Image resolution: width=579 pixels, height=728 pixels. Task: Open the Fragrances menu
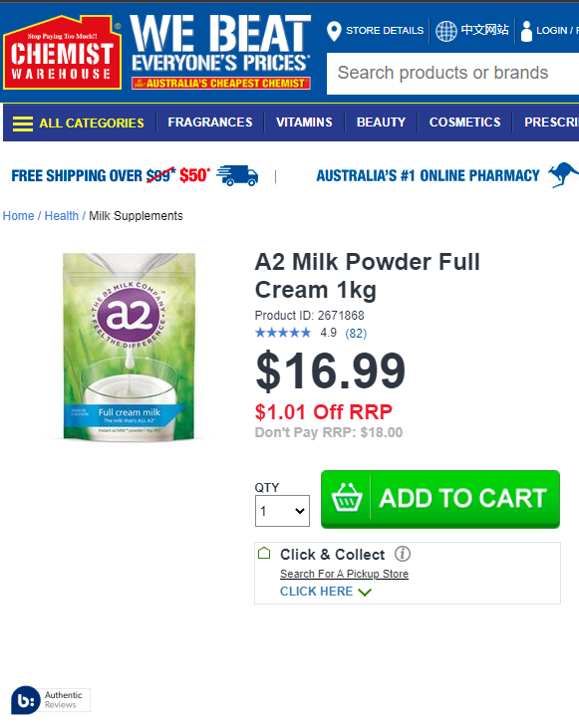(x=210, y=122)
